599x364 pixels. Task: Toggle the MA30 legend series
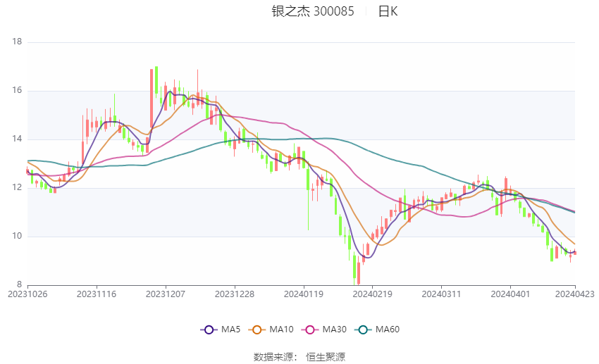pos(324,330)
